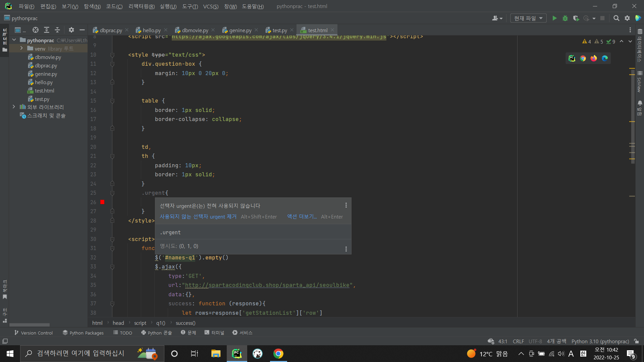Open Notifications bell on right edge

[640, 108]
